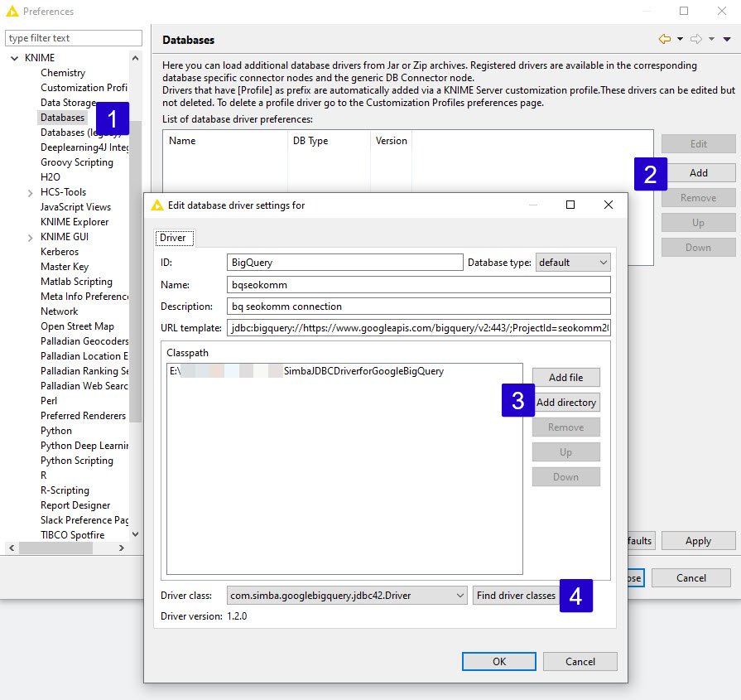Collapse the KNIME tree node
This screenshot has height=700, width=741.
(x=15, y=58)
